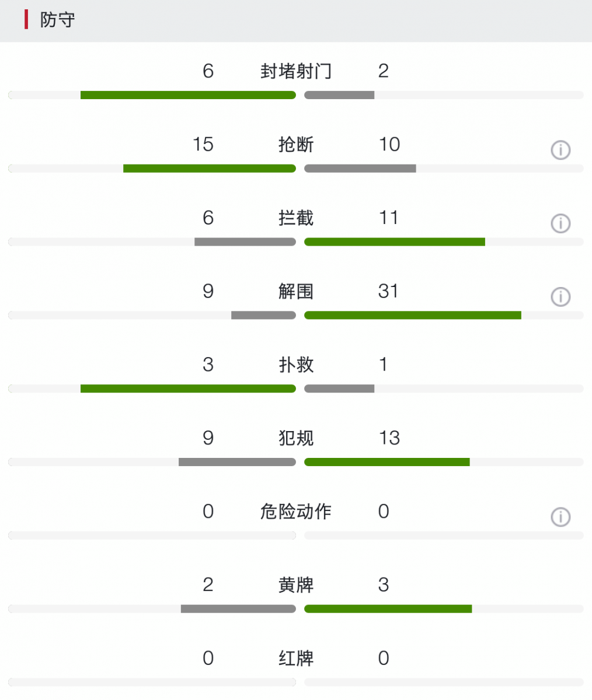Tap the info icon beside 解围
The width and height of the screenshot is (592, 700).
pos(560,297)
